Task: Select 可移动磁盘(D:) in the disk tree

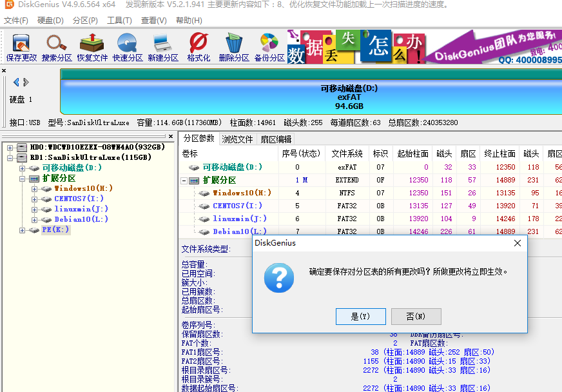Action: (72, 168)
